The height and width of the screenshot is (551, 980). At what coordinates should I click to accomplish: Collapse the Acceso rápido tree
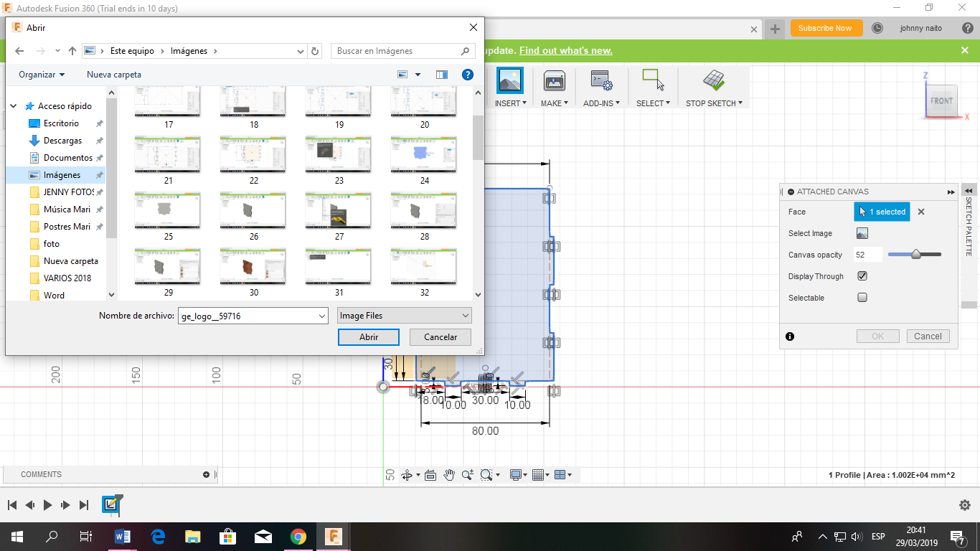point(14,106)
